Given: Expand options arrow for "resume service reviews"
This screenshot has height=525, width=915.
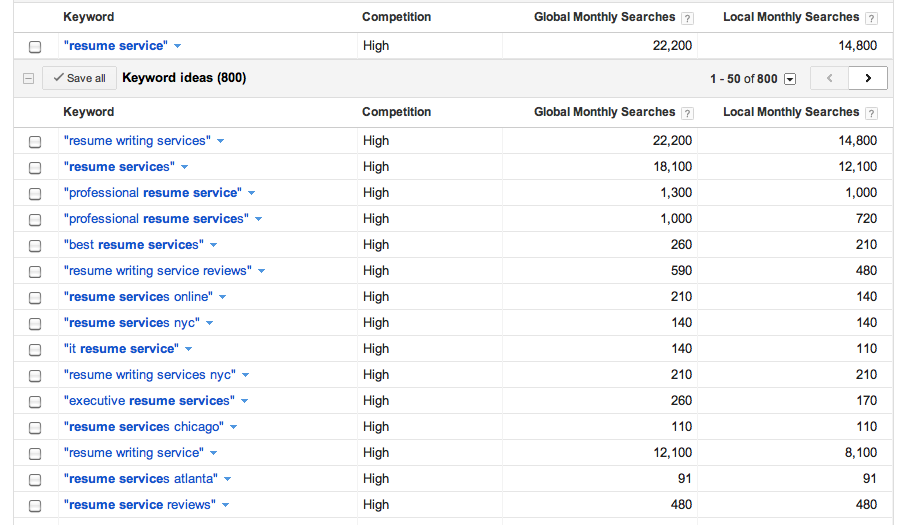Looking at the screenshot, I should tap(226, 505).
